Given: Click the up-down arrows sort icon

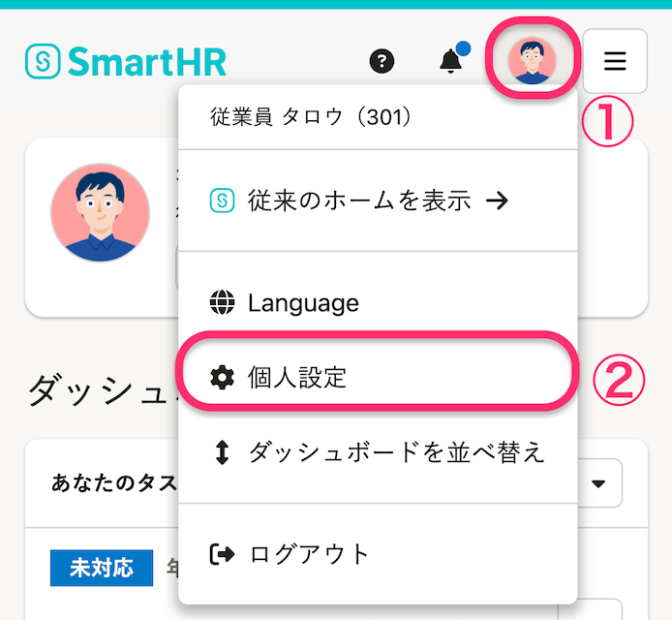Looking at the screenshot, I should coord(222,452).
